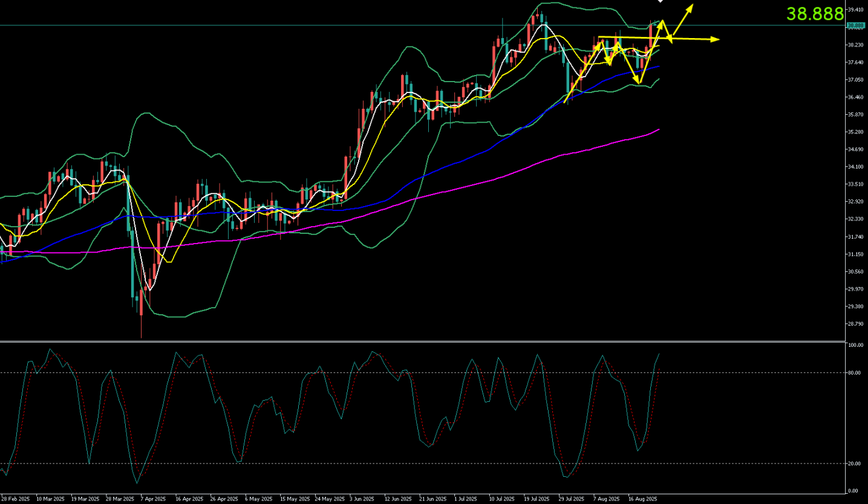This screenshot has width=868, height=504.
Task: Click the 31.740 price axis label
Action: (x=855, y=236)
